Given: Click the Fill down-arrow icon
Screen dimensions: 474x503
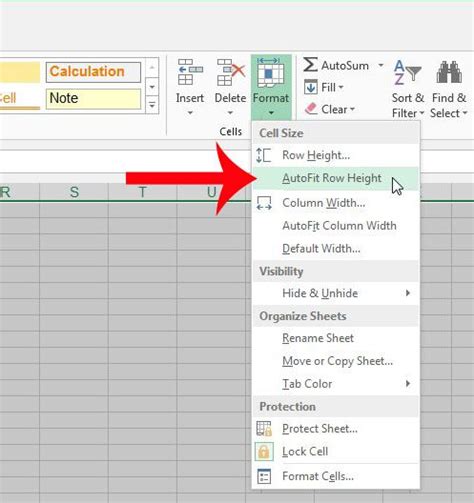Looking at the screenshot, I should click(311, 87).
